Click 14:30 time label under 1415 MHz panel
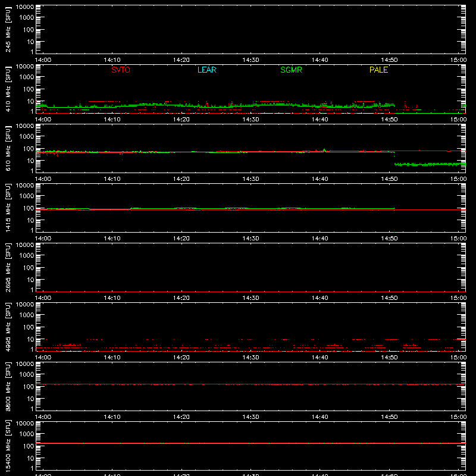476x476 pixels. (x=250, y=239)
